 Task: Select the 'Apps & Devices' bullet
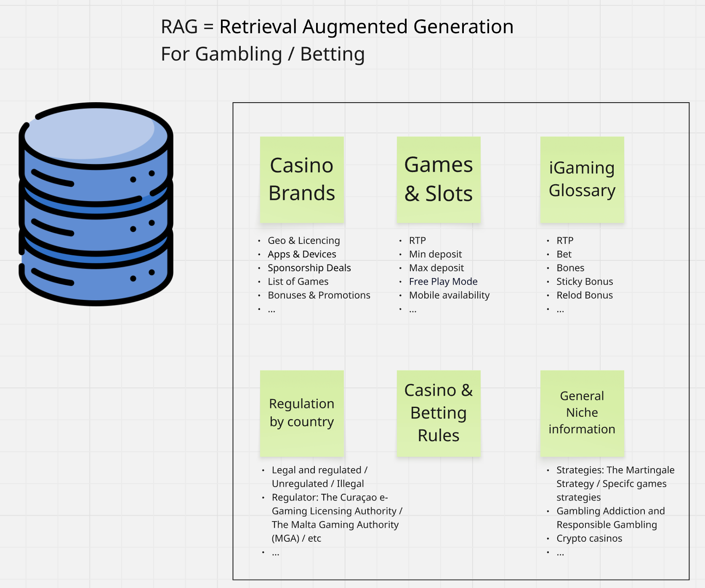click(x=302, y=254)
